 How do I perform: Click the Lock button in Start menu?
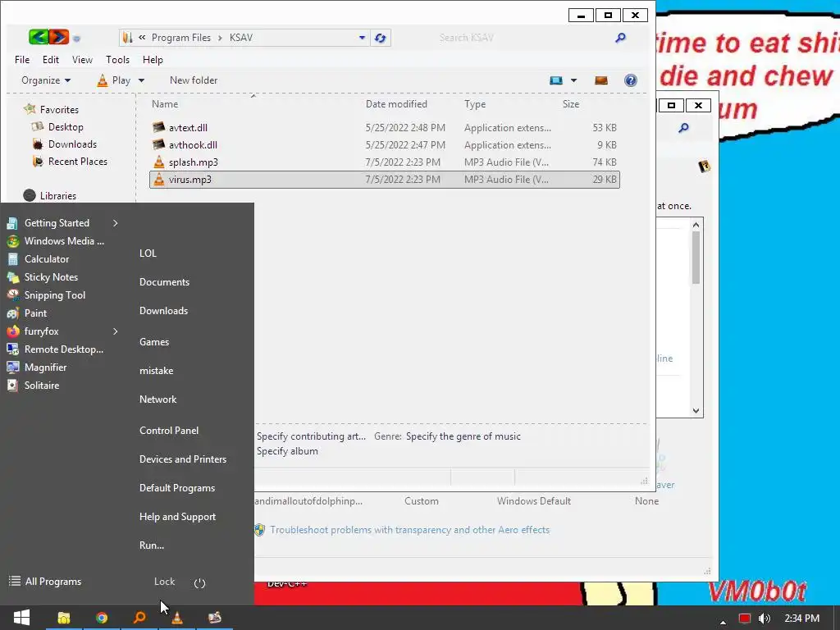click(164, 582)
